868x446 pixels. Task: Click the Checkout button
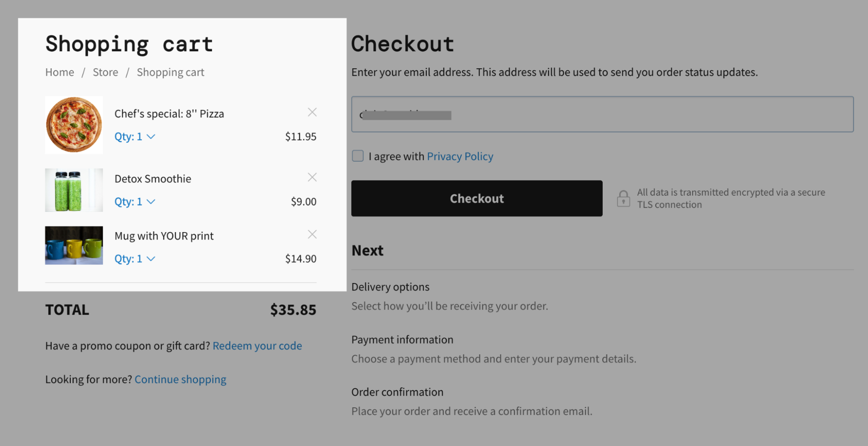(476, 198)
